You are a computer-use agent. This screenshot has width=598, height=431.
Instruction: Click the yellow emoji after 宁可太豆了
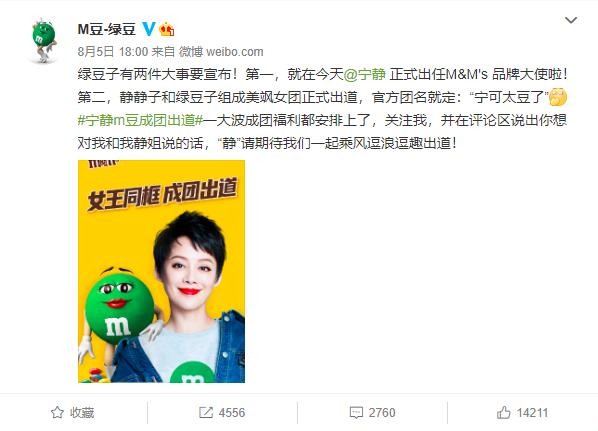pos(558,97)
